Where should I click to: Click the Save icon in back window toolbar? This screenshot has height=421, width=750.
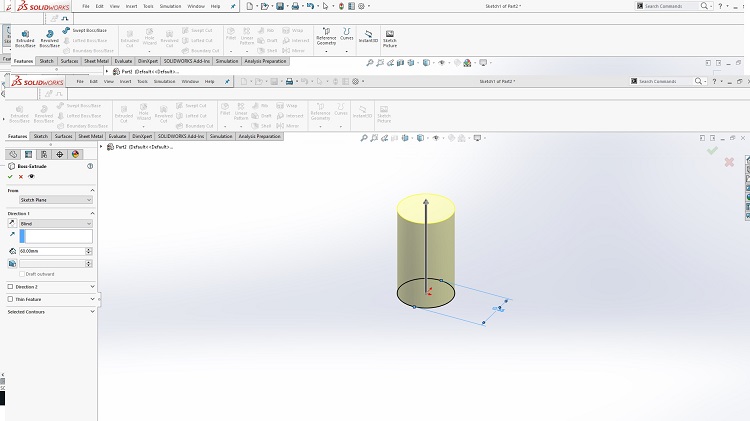point(280,6)
